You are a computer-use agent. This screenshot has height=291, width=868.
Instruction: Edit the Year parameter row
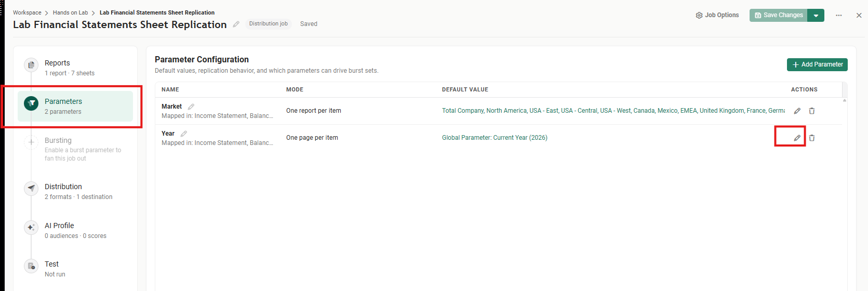797,138
